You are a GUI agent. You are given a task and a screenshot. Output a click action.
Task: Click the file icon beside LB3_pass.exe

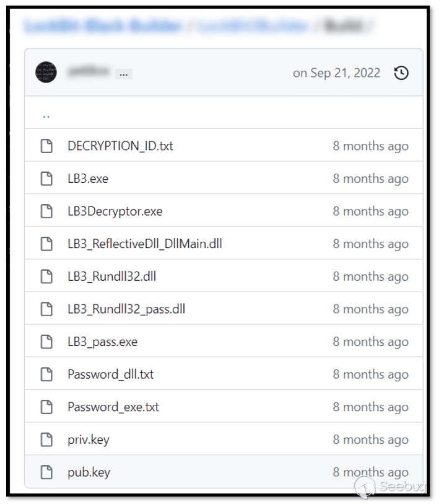coord(47,342)
